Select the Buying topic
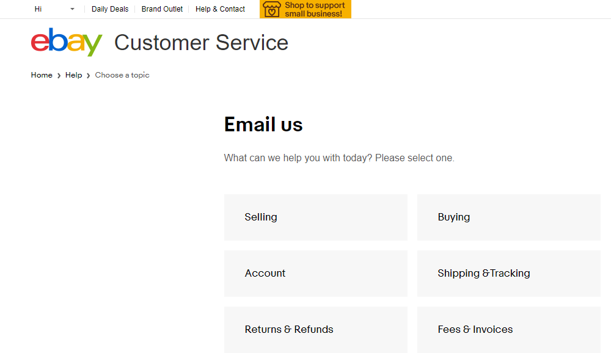Image resolution: width=611 pixels, height=364 pixels. 509,217
